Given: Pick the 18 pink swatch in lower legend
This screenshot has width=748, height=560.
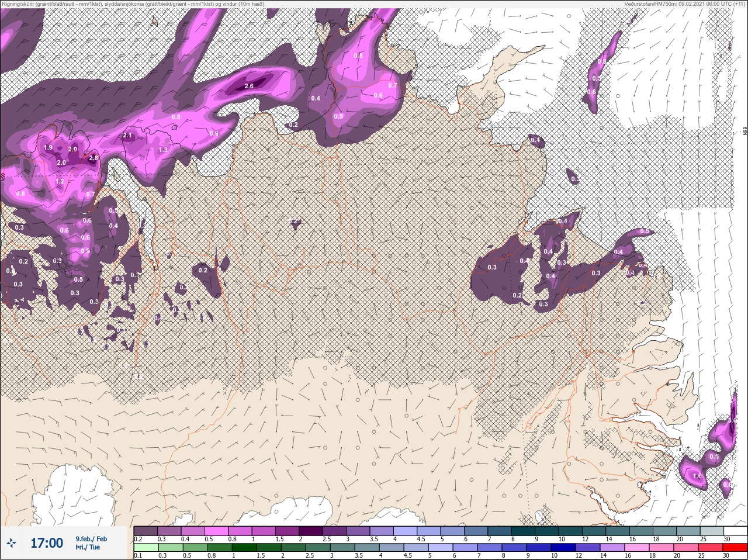Looking at the screenshot, I should coord(662,548).
